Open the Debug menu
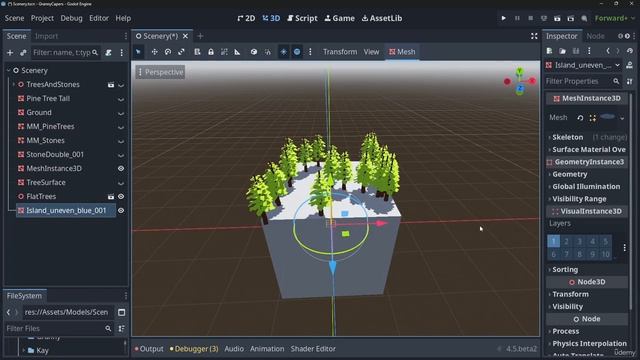 click(71, 18)
